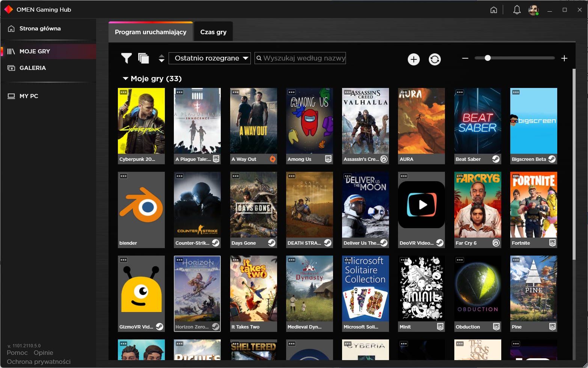The image size is (588, 368).
Task: Click the Steam icon on the Days Gone tile
Action: pos(272,243)
